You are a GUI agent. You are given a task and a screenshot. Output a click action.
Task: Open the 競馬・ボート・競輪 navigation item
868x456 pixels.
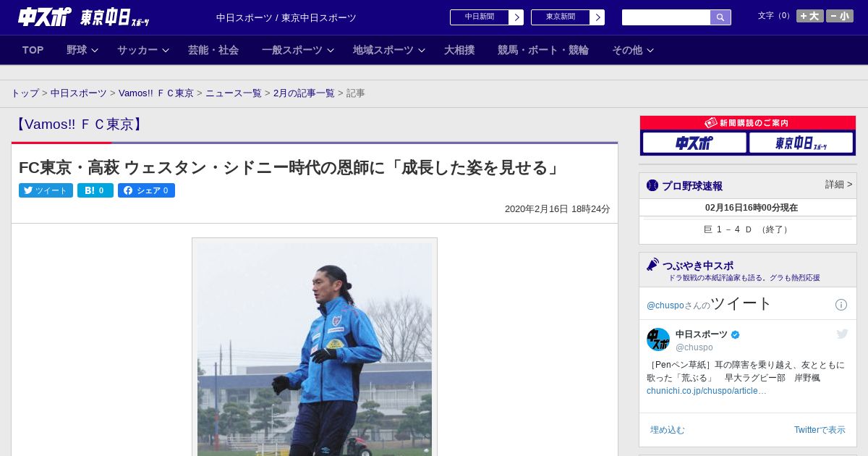pos(543,50)
